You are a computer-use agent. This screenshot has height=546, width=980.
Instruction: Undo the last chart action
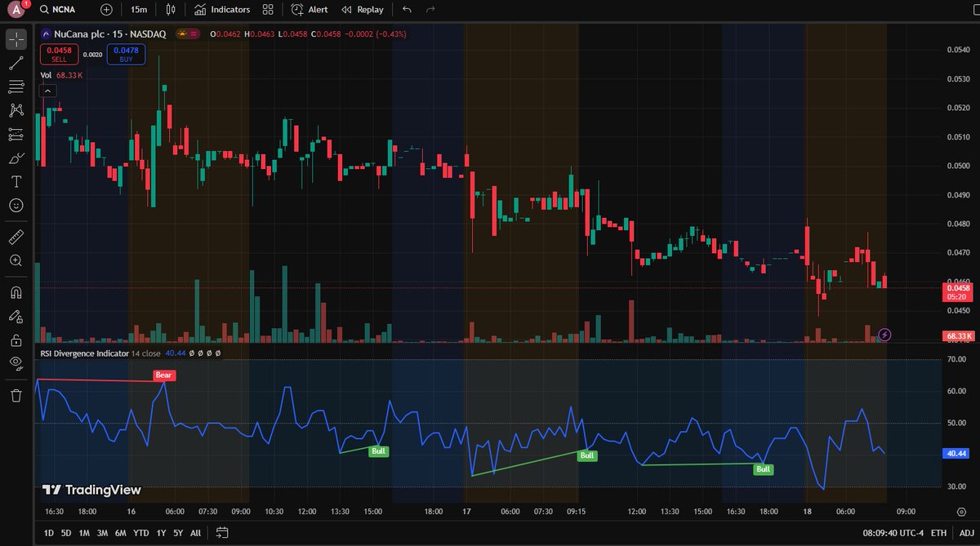[x=408, y=10]
